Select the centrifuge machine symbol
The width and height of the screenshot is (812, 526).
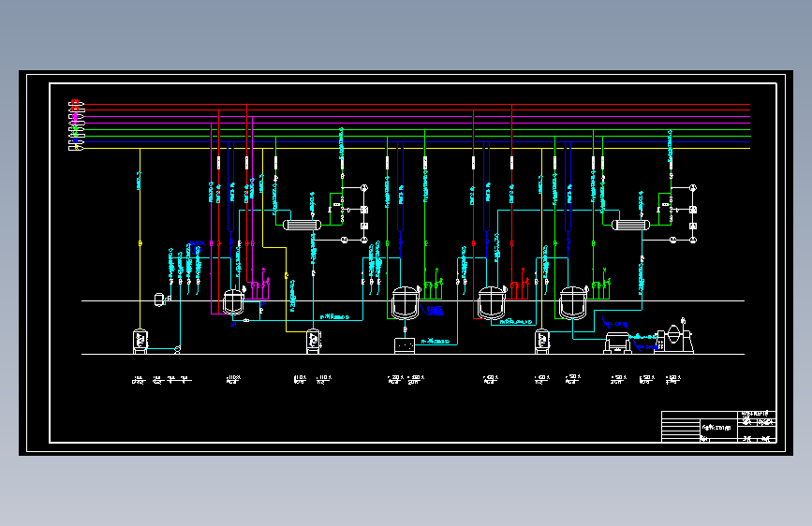[618, 343]
